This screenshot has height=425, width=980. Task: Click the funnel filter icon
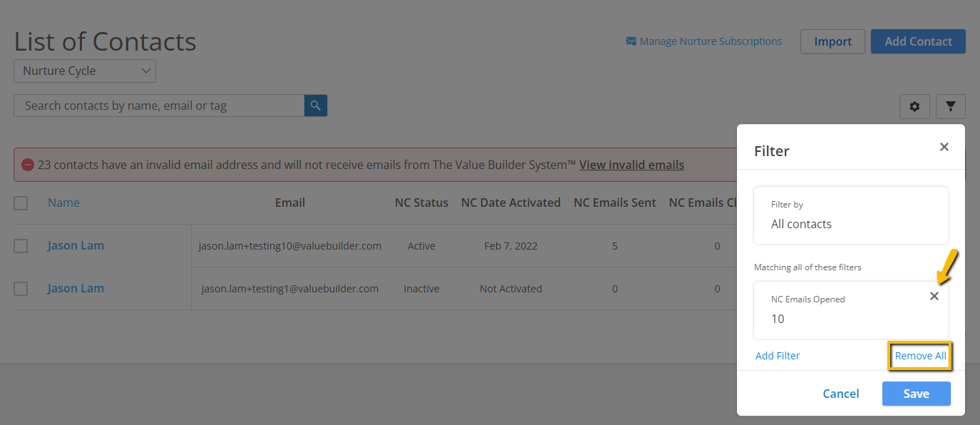[950, 107]
